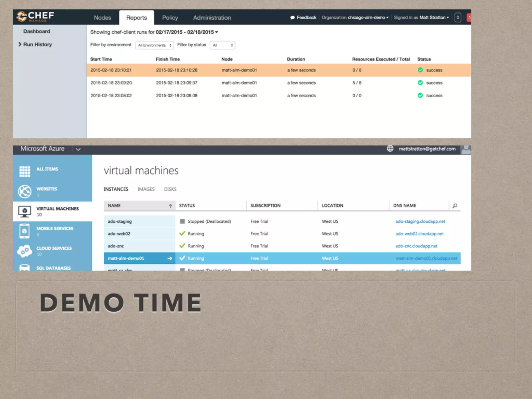Select the Images tab
Screen dimensions: 532x399
(146, 189)
